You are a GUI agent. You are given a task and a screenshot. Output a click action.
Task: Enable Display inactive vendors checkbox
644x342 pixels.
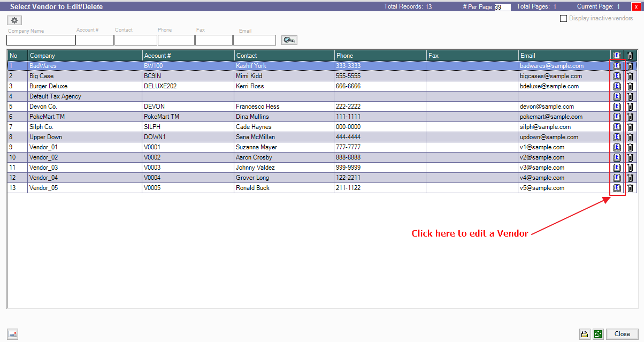[563, 19]
